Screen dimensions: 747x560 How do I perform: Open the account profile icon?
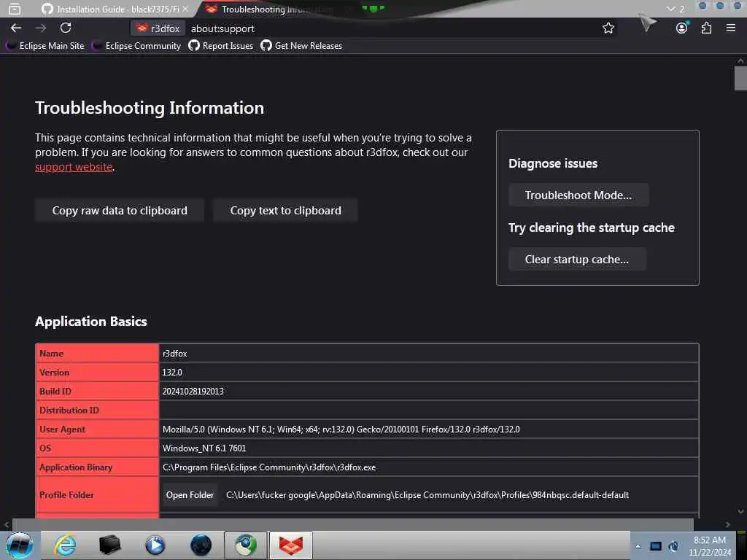[x=682, y=28]
